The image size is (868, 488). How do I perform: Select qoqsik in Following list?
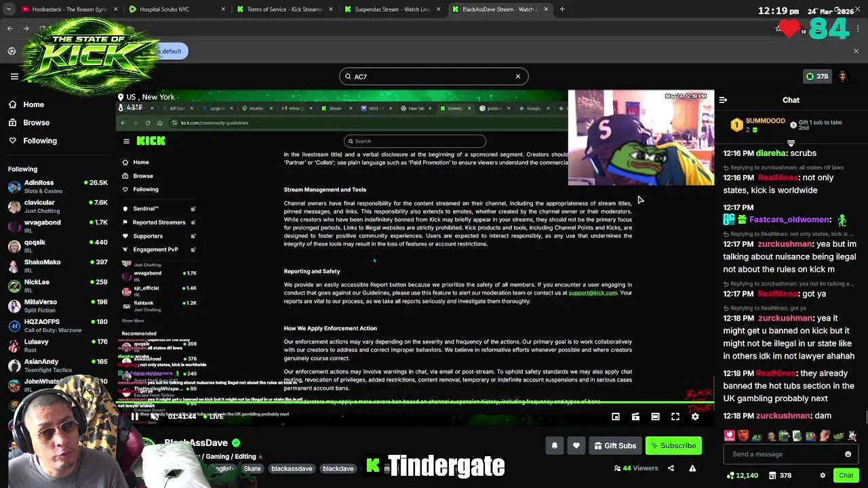pos(58,246)
